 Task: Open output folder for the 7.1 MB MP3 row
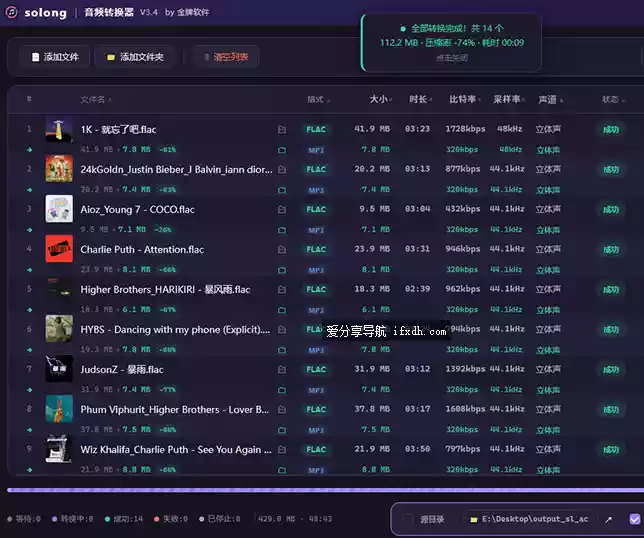coord(282,230)
